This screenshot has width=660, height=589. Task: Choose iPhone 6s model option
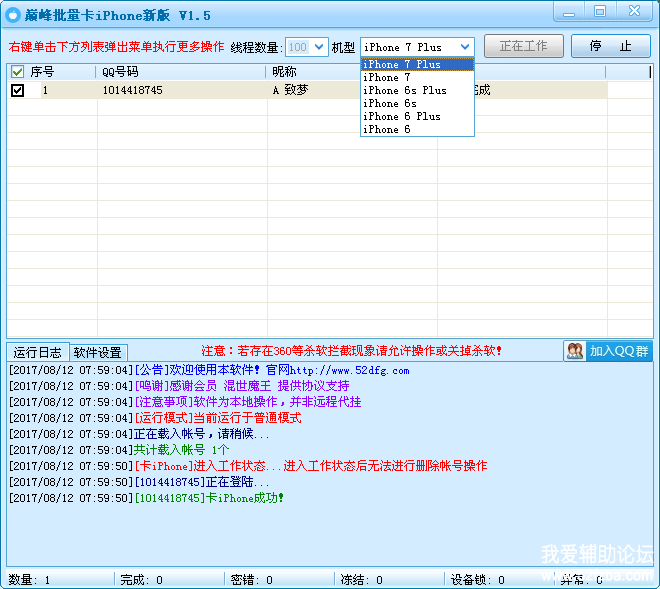417,104
